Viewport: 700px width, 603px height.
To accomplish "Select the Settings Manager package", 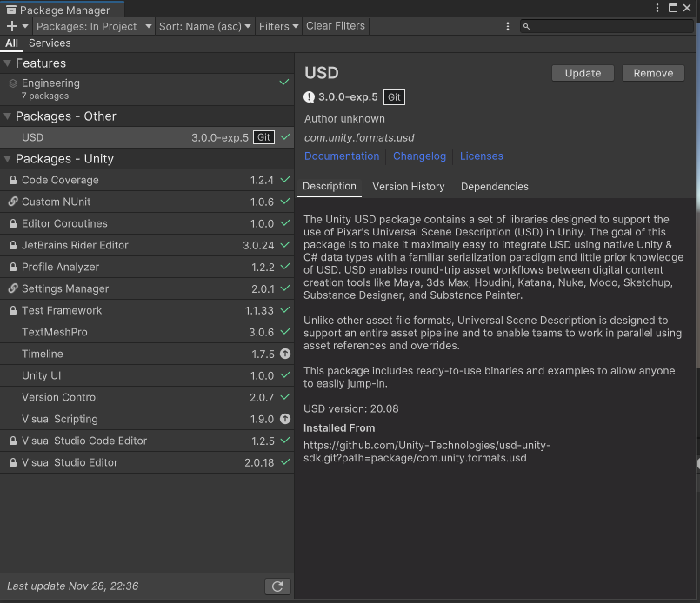I will point(147,288).
